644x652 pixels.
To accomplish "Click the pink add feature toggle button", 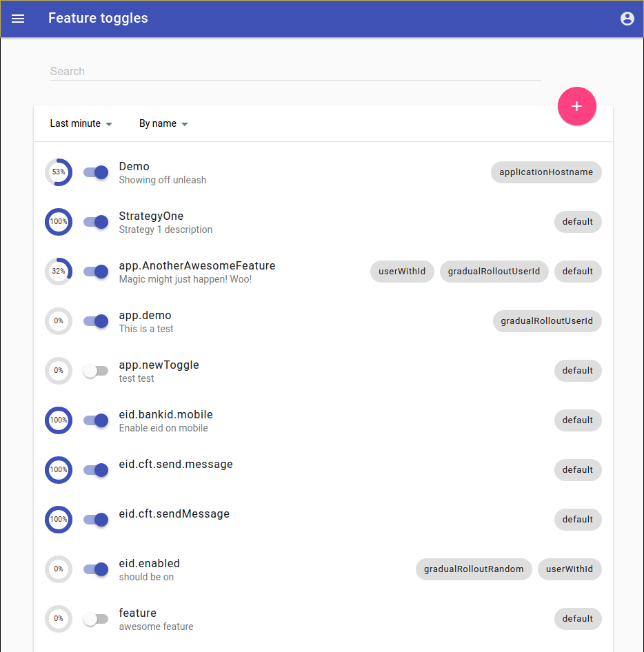I will pos(576,106).
